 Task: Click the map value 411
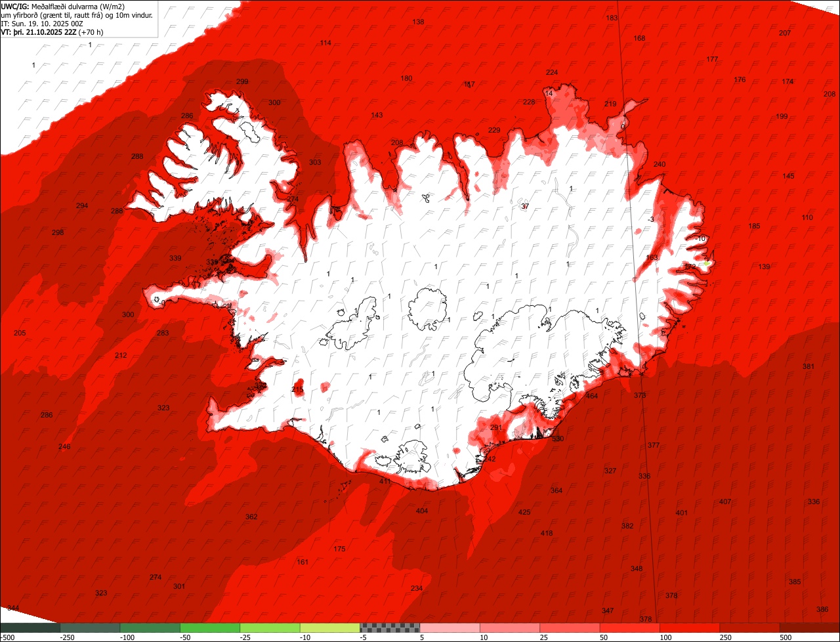click(385, 481)
